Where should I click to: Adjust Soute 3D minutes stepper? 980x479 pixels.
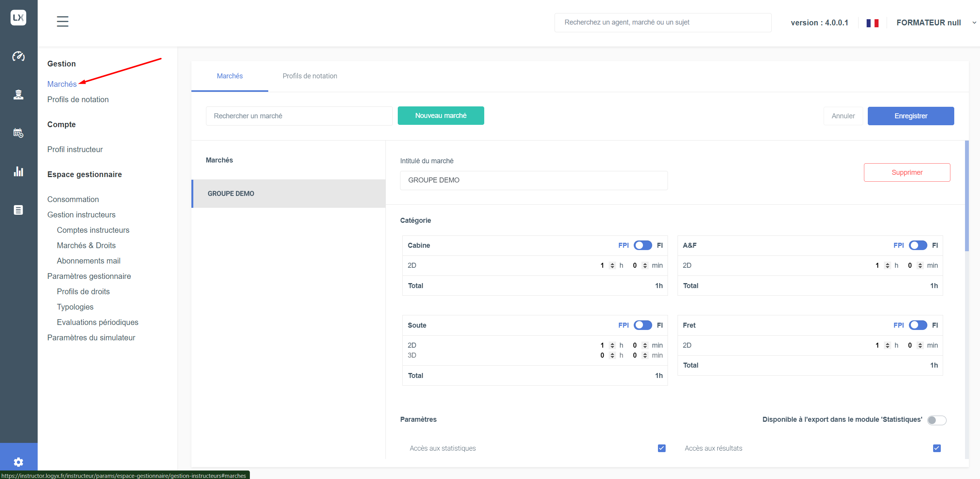(645, 355)
